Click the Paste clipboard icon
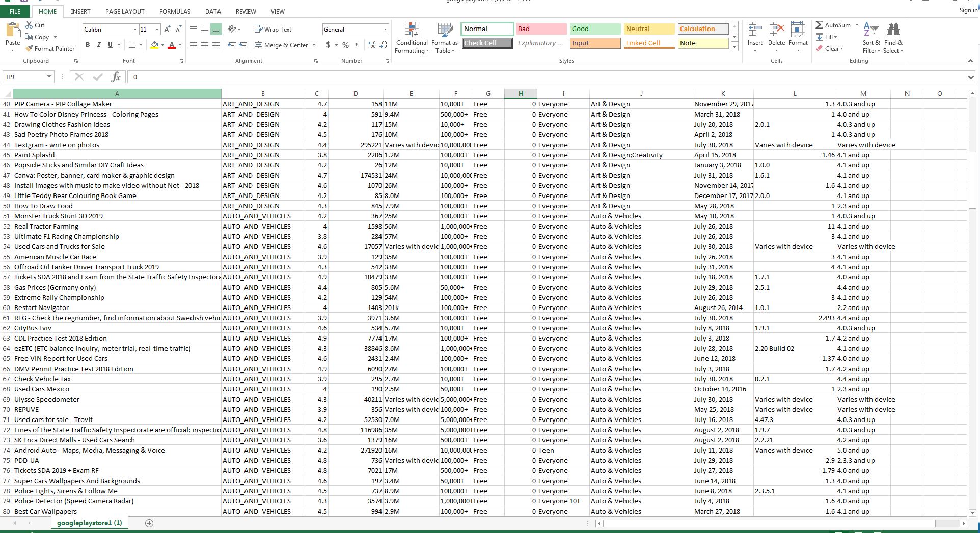Screen dimensions: 980x533 coord(13,31)
